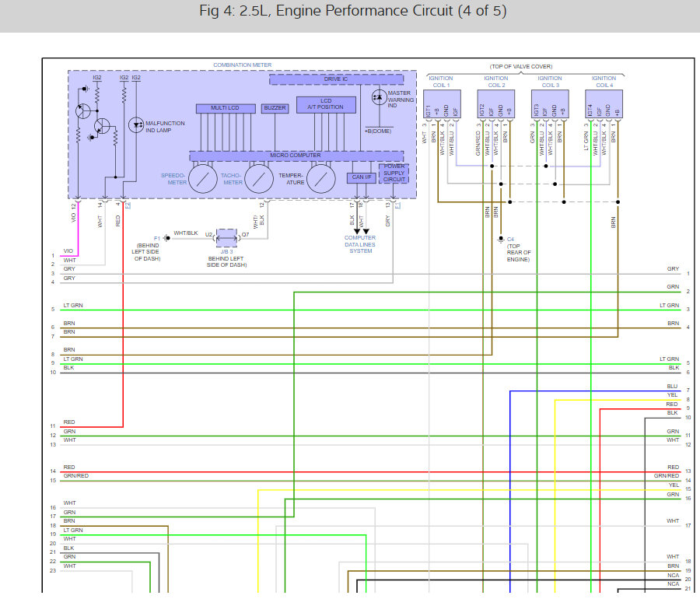Click the Tachometer gauge circle

pyautogui.click(x=258, y=179)
